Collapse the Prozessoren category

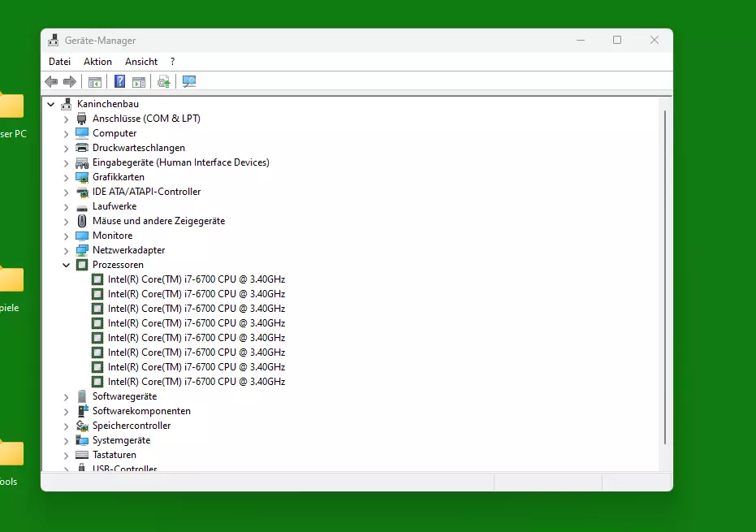click(66, 265)
